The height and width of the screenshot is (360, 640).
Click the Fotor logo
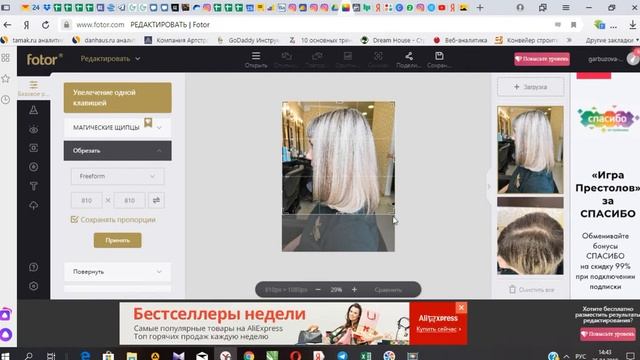pos(44,60)
